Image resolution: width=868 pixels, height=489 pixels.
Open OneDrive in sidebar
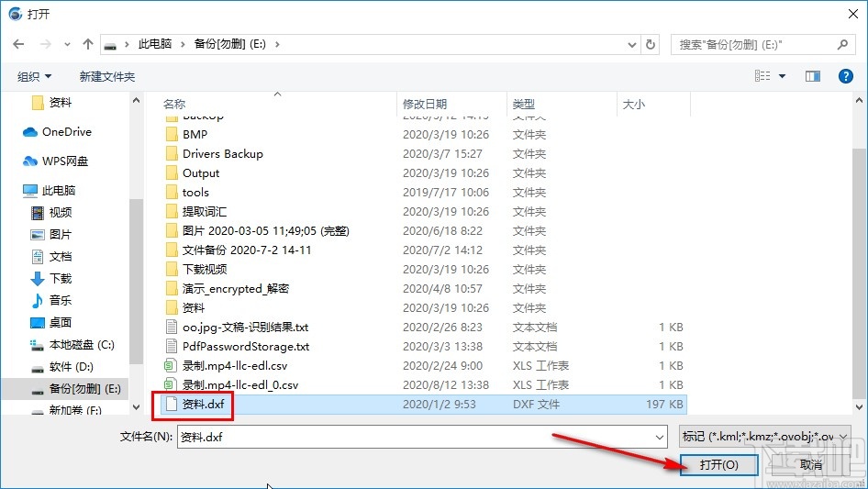pyautogui.click(x=57, y=132)
